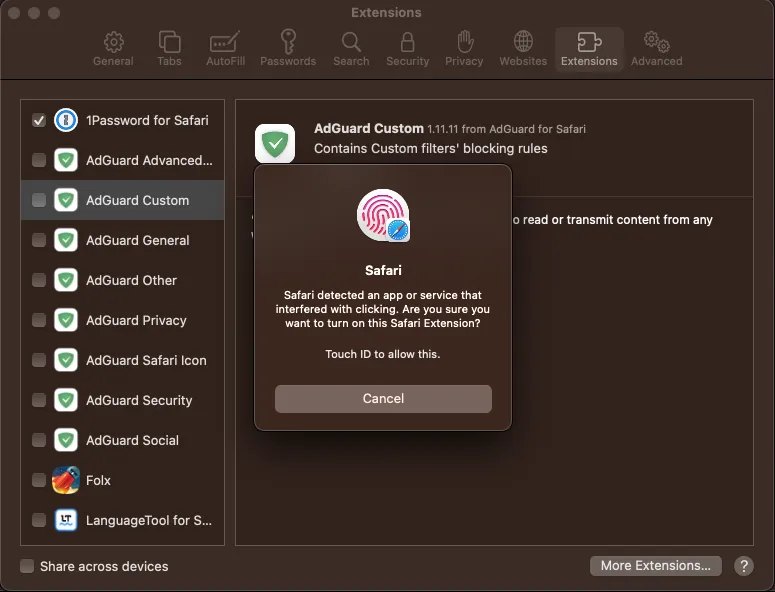Click the LanguageTool LT icon
Viewport: 775px width, 592px height.
tap(66, 520)
